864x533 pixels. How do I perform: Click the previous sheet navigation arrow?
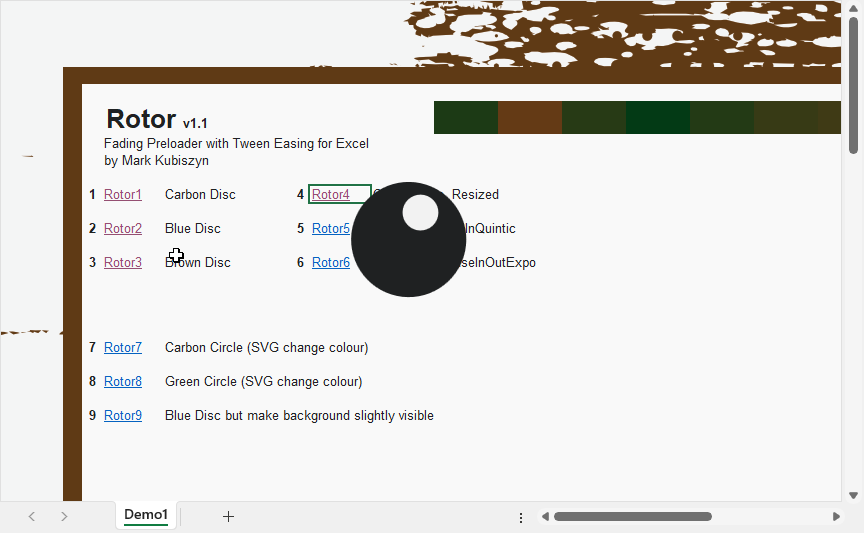[32, 516]
